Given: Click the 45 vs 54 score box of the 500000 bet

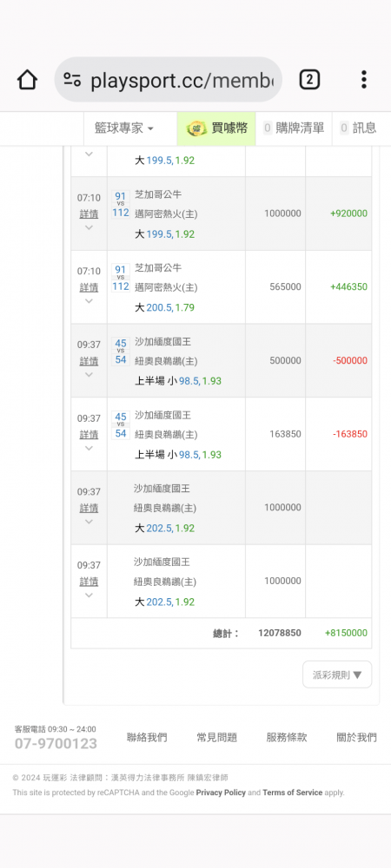Looking at the screenshot, I should coord(121,352).
